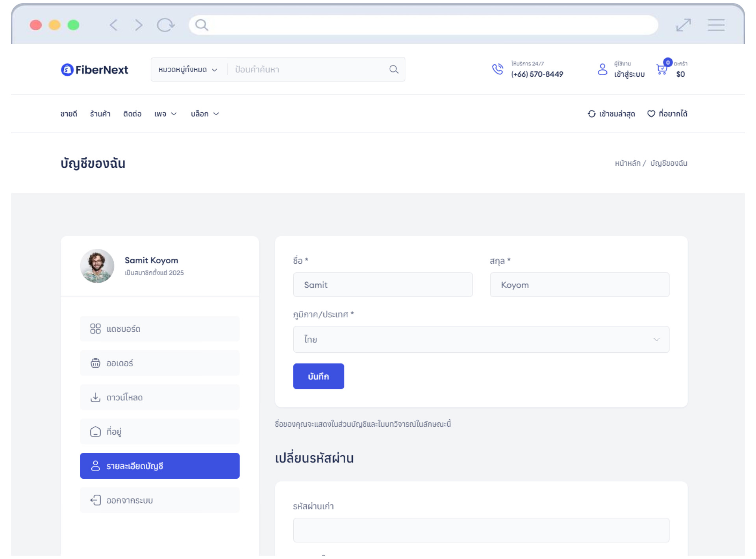Click the บันทึก save button
The width and height of the screenshot is (756, 559).
(x=319, y=376)
